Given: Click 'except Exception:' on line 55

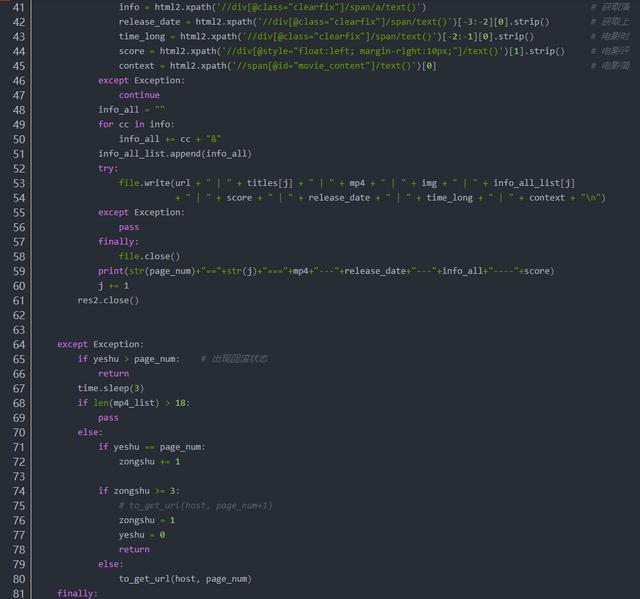Looking at the screenshot, I should coord(141,213).
